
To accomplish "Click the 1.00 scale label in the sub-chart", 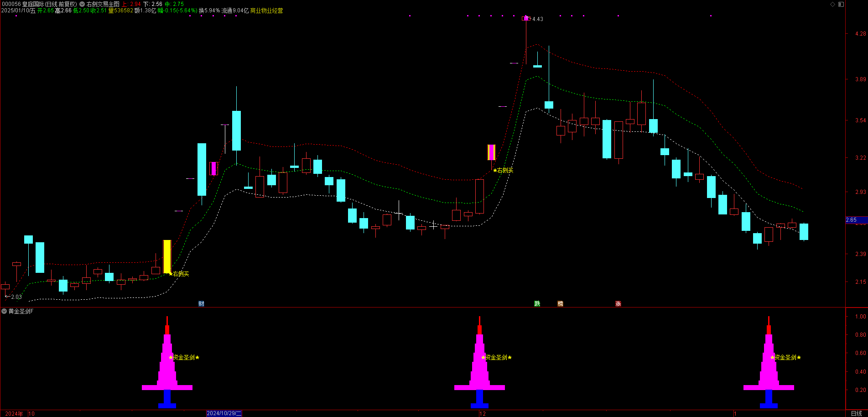I will pyautogui.click(x=861, y=317).
